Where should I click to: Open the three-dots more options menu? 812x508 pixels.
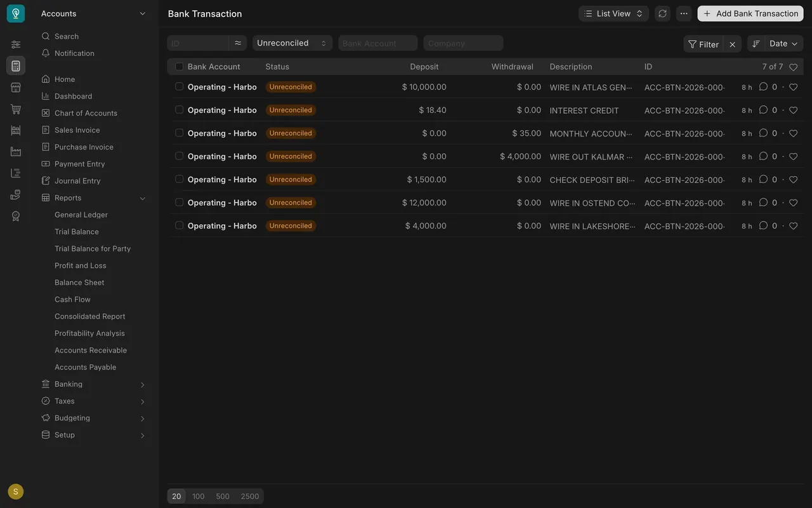pos(684,13)
